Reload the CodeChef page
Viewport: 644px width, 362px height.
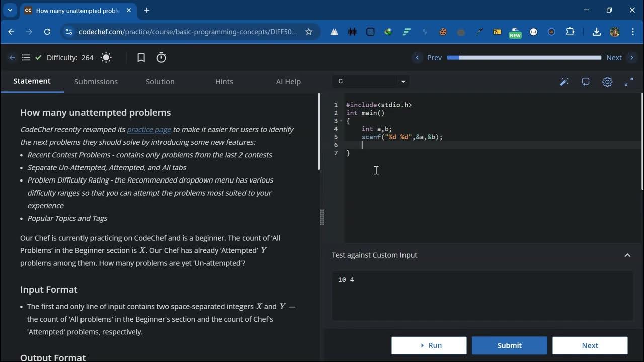47,32
